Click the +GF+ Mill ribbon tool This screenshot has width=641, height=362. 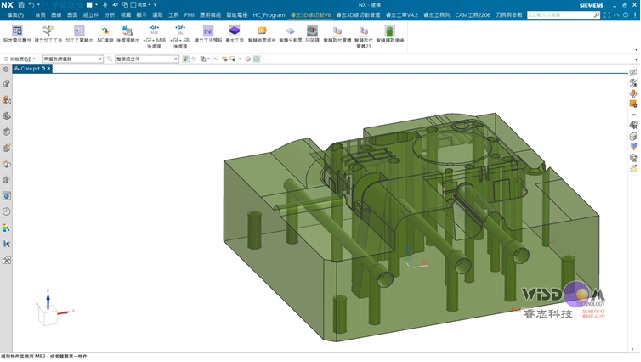coord(154,36)
